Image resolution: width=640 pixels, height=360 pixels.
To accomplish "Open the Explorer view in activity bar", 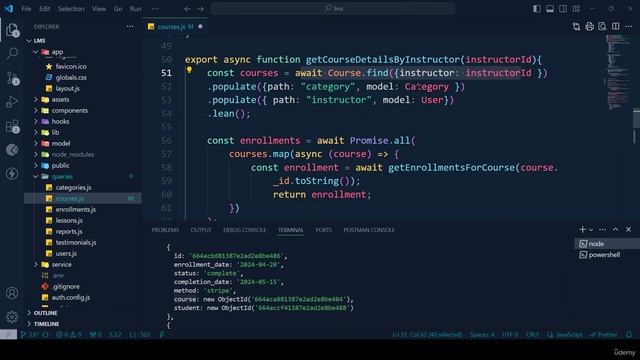I will 12,30.
